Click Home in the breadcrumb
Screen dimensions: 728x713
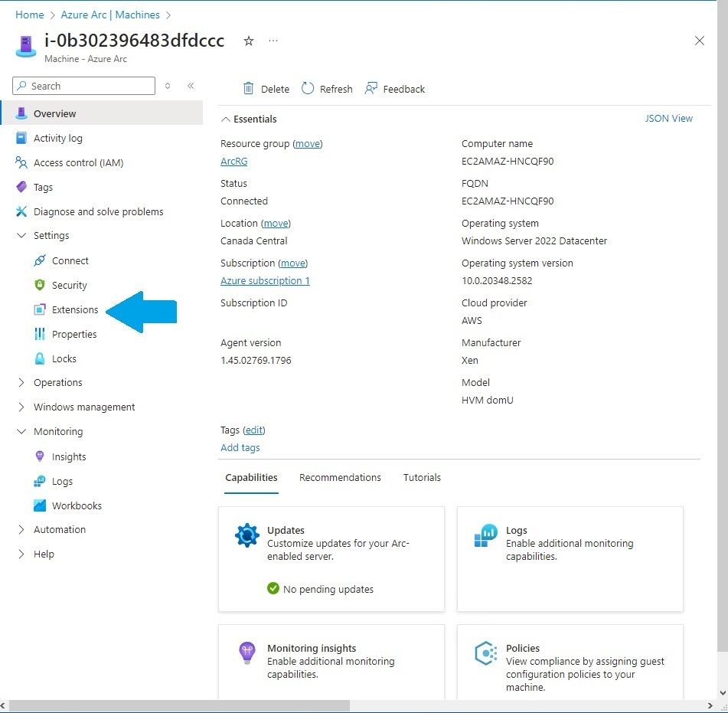point(30,15)
